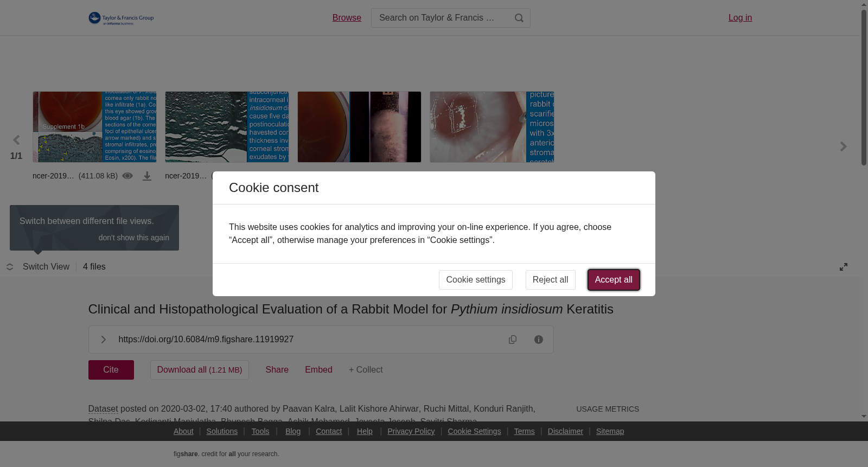Viewport: 868px width, 467px height.
Task: Click Switch View label
Action: coord(46,267)
